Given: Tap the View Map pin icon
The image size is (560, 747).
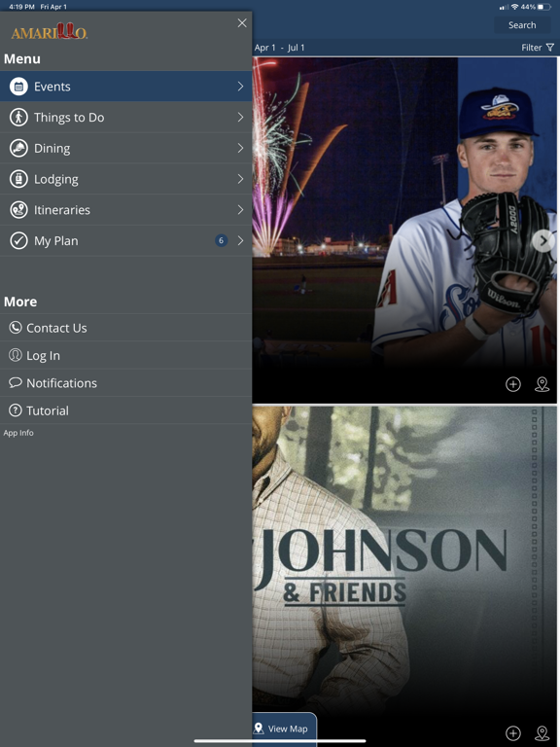Looking at the screenshot, I should pos(259,729).
